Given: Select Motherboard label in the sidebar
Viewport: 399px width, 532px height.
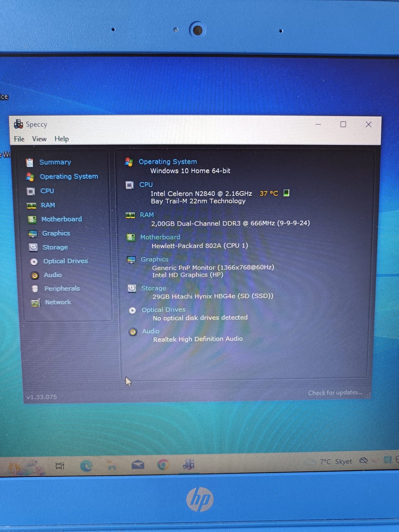Looking at the screenshot, I should pyautogui.click(x=62, y=219).
